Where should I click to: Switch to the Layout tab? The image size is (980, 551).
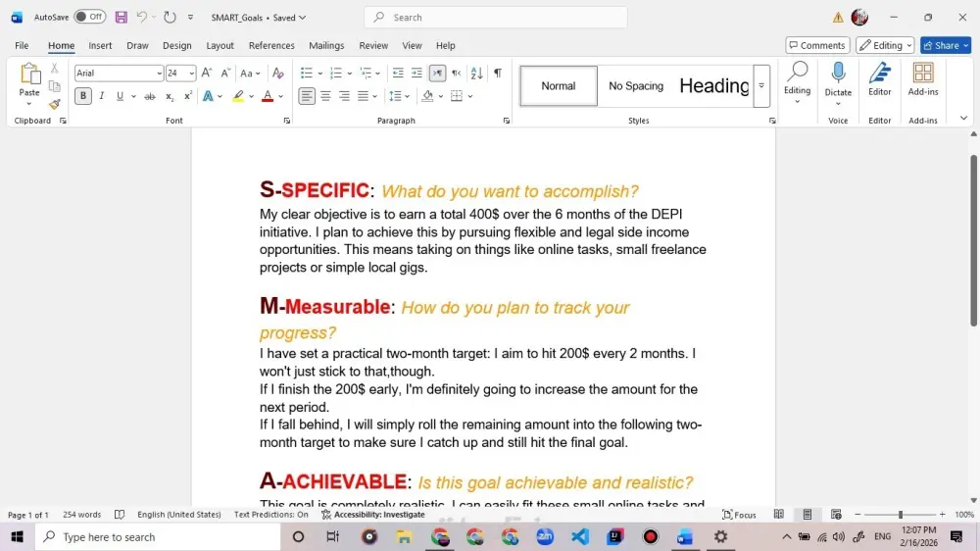(220, 45)
